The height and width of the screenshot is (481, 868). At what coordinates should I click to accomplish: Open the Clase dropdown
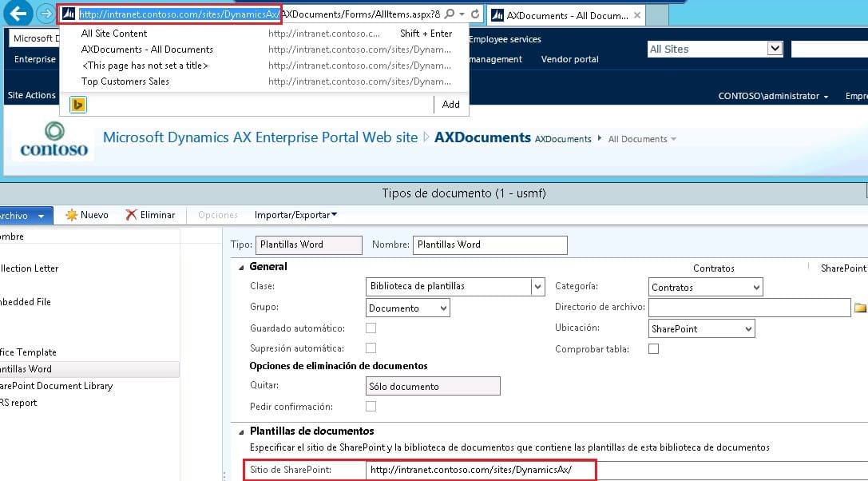point(537,287)
